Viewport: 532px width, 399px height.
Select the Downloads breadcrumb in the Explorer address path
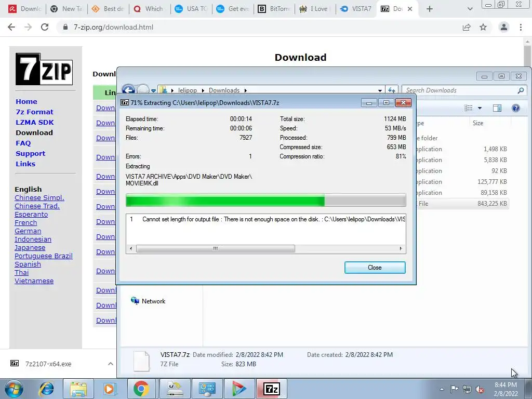click(224, 90)
